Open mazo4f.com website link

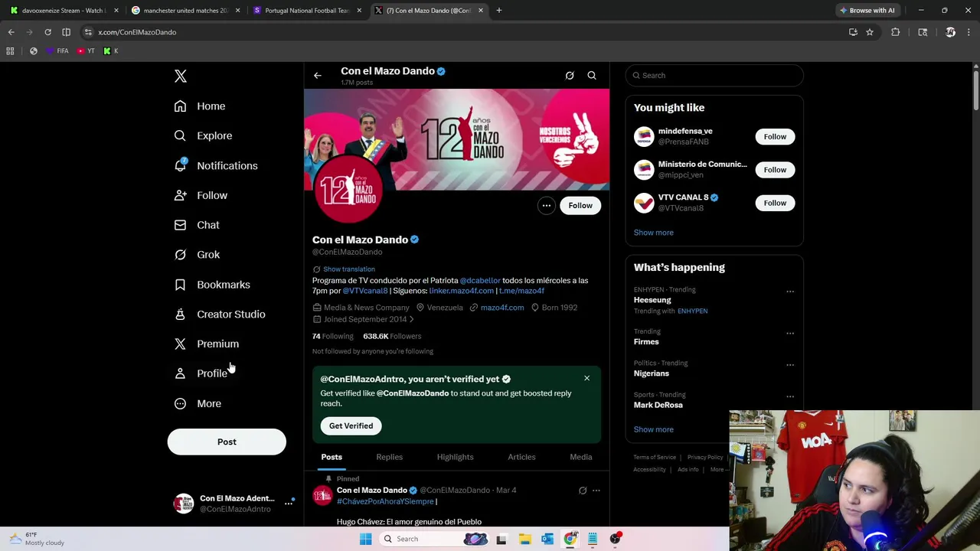point(502,308)
